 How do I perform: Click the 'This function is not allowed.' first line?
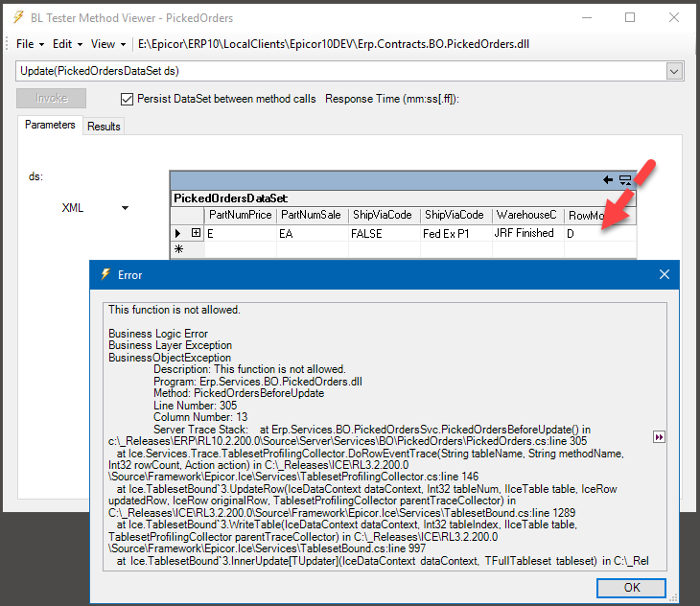pyautogui.click(x=175, y=310)
